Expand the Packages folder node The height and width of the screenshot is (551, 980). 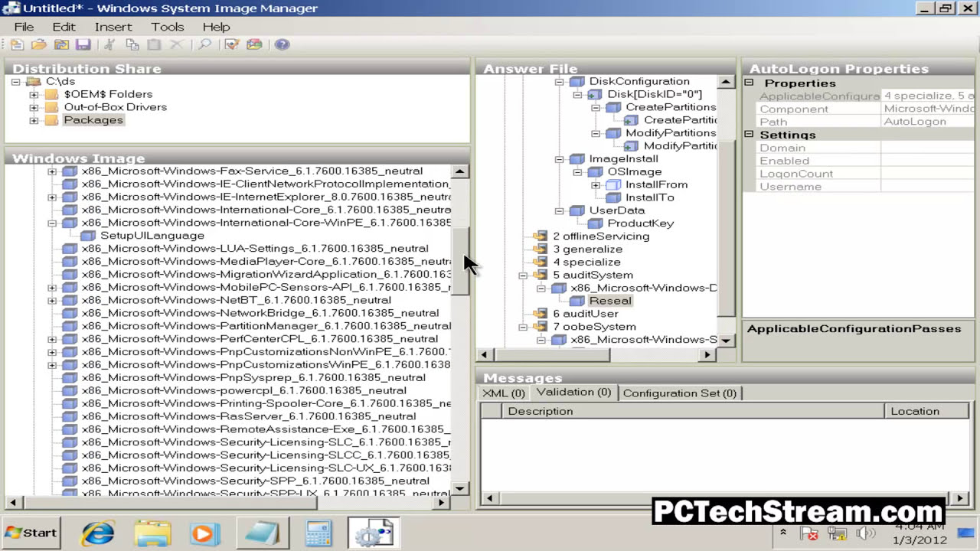pyautogui.click(x=34, y=120)
